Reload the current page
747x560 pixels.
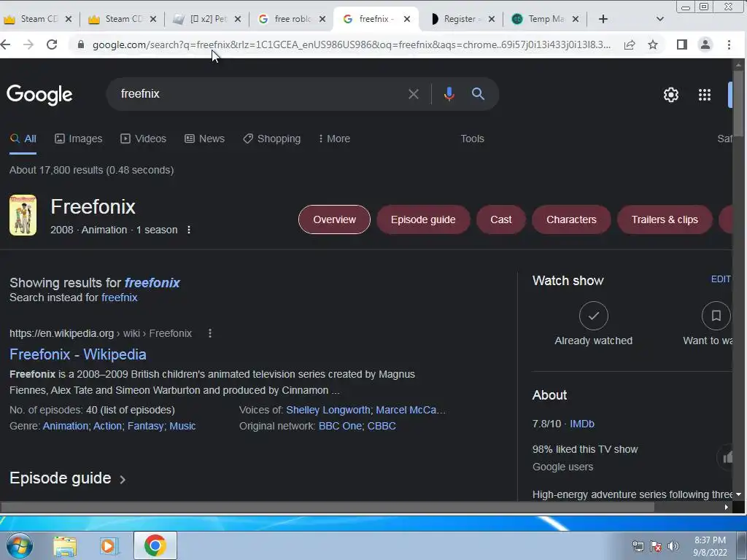tap(52, 44)
